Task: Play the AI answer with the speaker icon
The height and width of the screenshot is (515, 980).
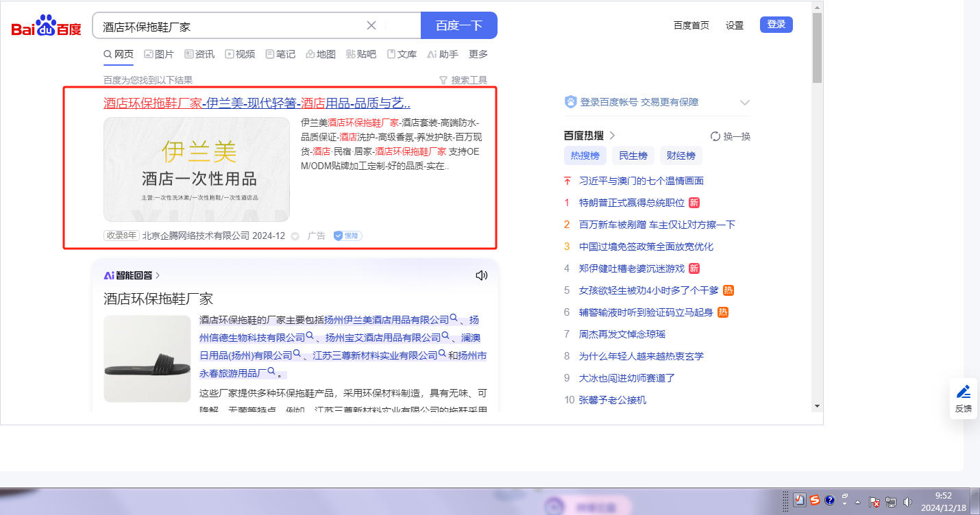Action: click(481, 275)
